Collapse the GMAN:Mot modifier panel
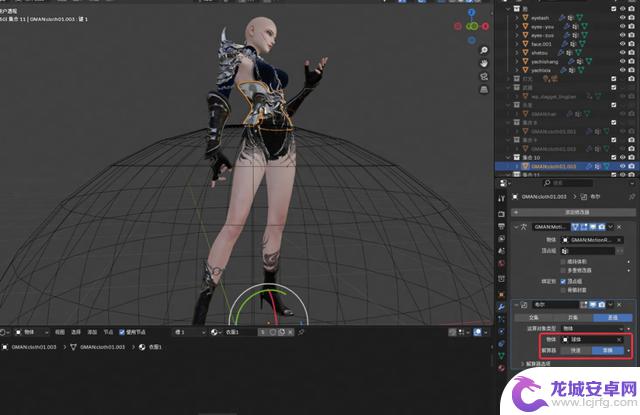 516,227
